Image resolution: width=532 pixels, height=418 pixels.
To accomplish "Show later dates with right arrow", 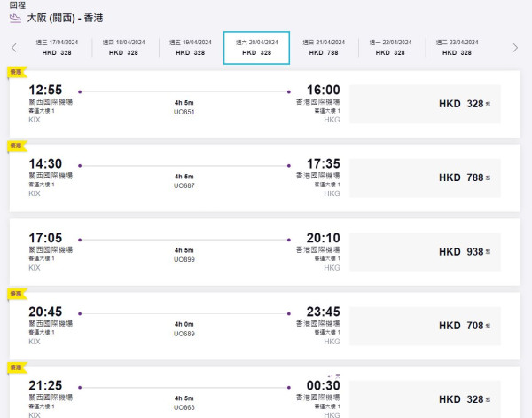I will tap(515, 48).
